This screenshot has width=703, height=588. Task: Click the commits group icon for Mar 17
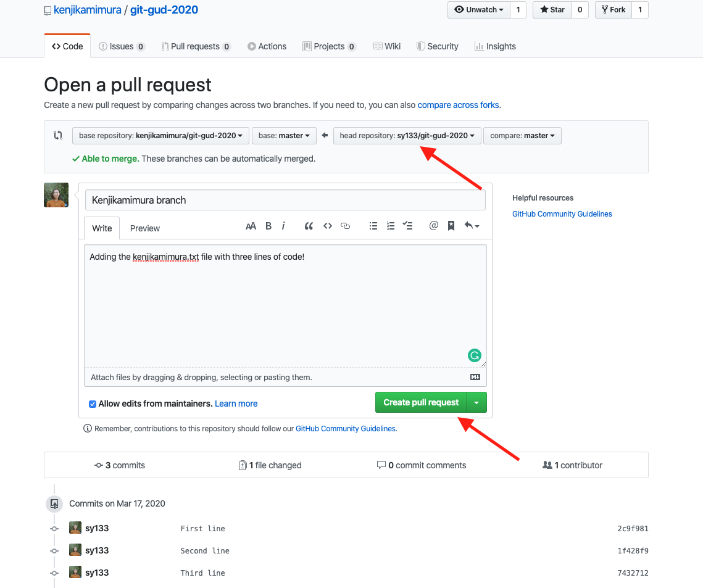[x=54, y=503]
